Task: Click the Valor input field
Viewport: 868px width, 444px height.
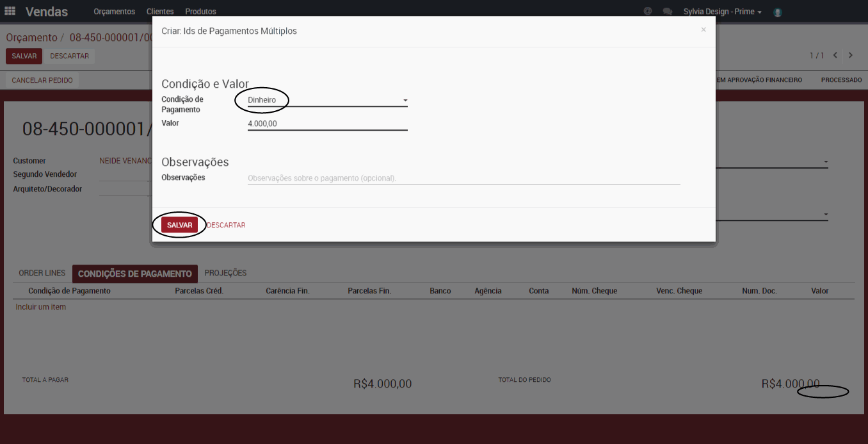Action: coord(327,124)
